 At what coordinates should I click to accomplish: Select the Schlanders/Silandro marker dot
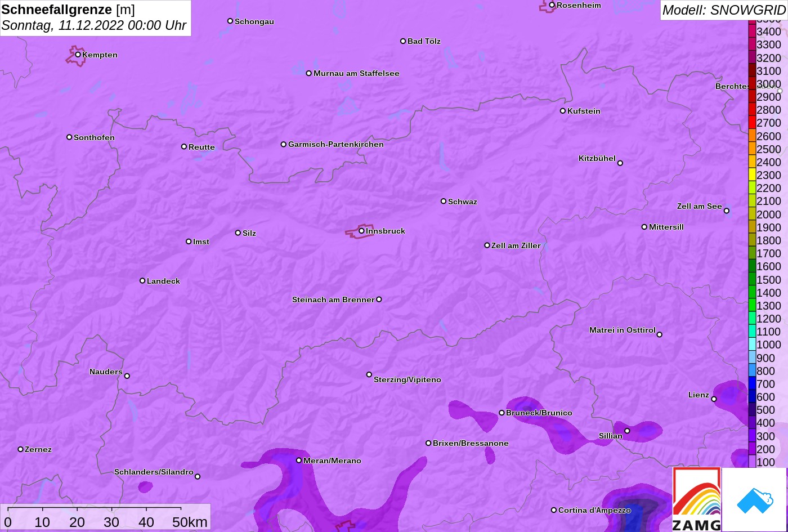pyautogui.click(x=198, y=477)
